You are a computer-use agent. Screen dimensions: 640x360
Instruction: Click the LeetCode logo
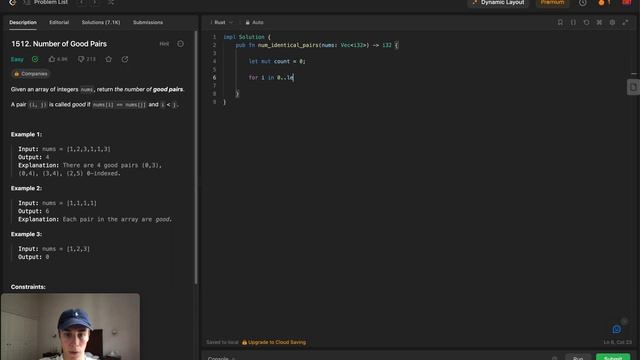point(13,2)
